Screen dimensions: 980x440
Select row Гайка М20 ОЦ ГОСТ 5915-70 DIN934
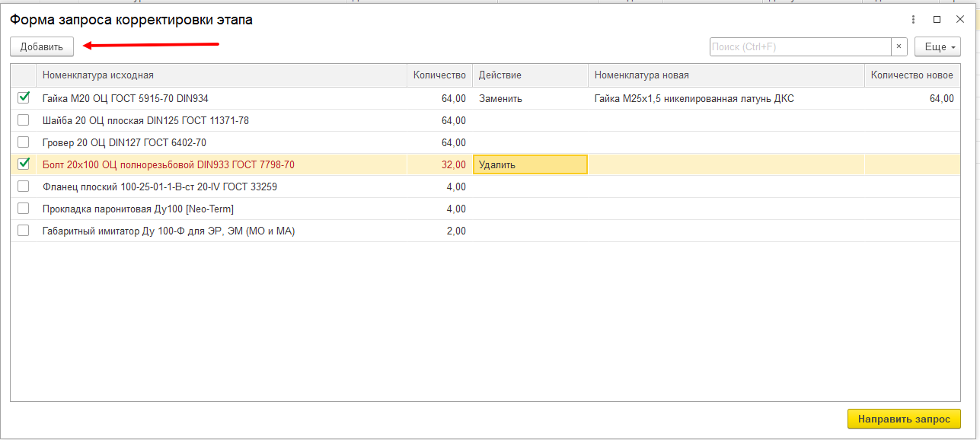coord(485,98)
